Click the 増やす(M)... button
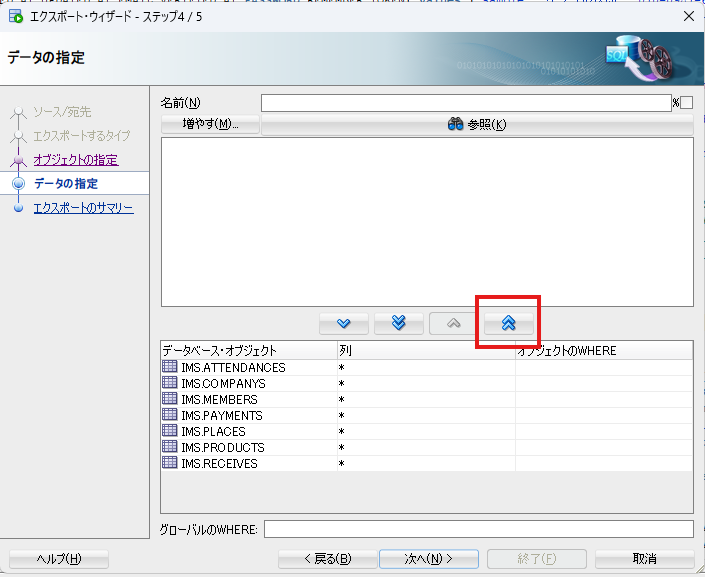This screenshot has width=705, height=577. coord(211,124)
